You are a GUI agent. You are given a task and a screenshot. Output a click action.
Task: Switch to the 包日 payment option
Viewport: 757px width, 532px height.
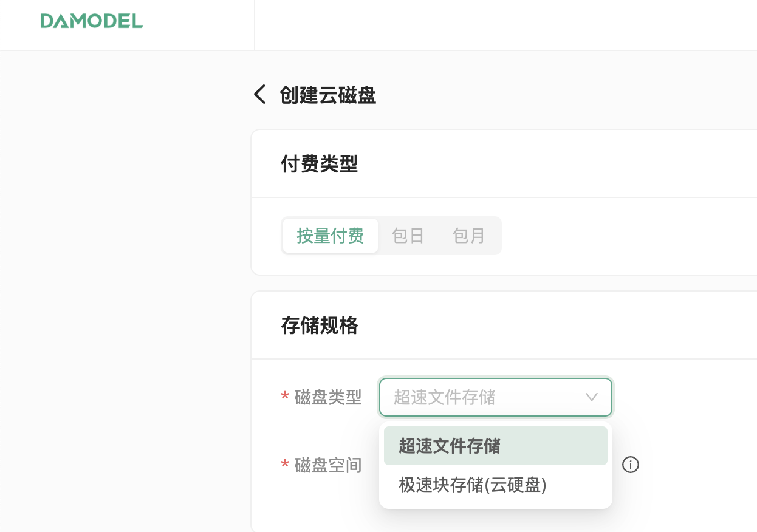coord(408,236)
